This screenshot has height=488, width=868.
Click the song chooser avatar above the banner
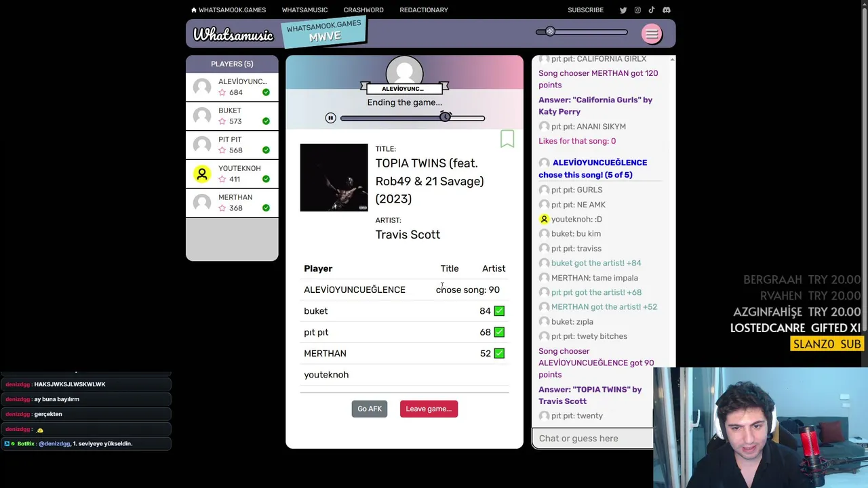pyautogui.click(x=404, y=70)
